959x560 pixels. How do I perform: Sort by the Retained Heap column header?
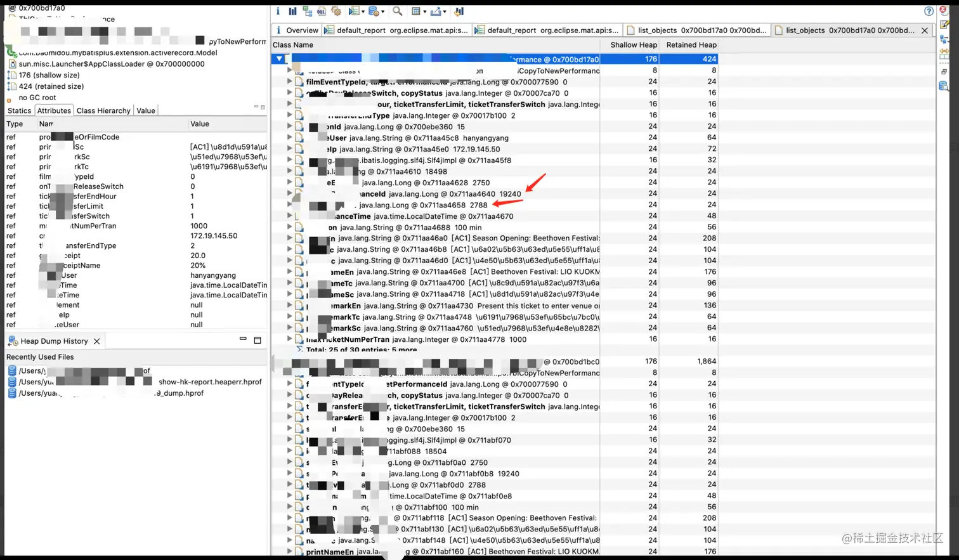pyautogui.click(x=690, y=45)
